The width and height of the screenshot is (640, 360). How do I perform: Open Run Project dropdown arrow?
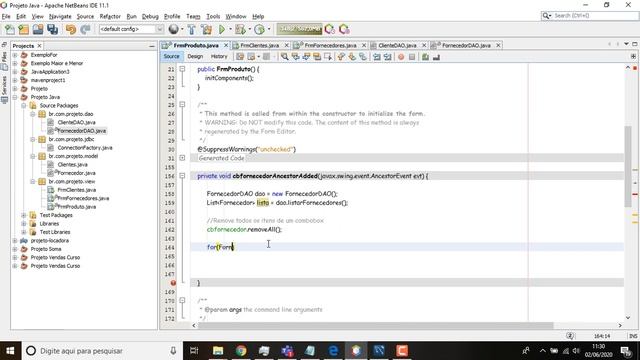[230, 29]
